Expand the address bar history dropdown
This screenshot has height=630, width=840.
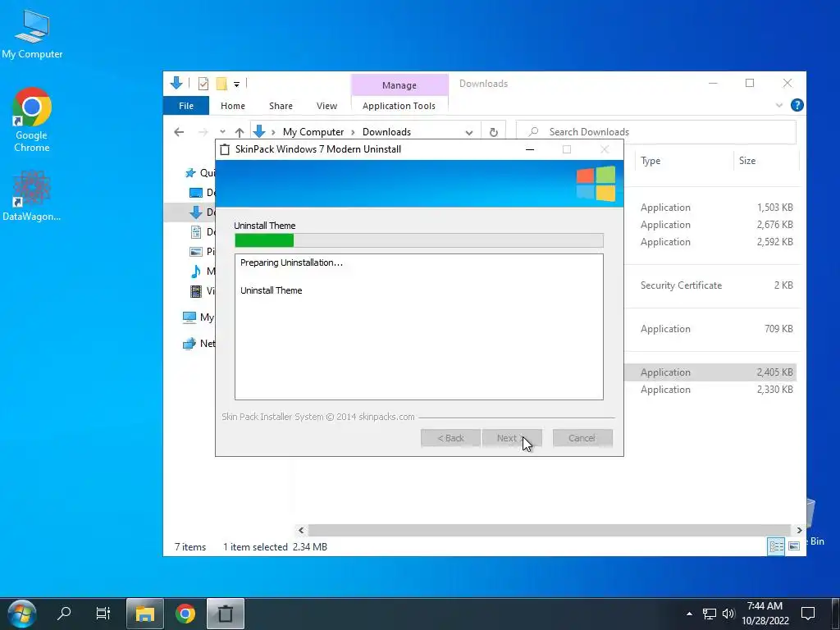tap(468, 132)
